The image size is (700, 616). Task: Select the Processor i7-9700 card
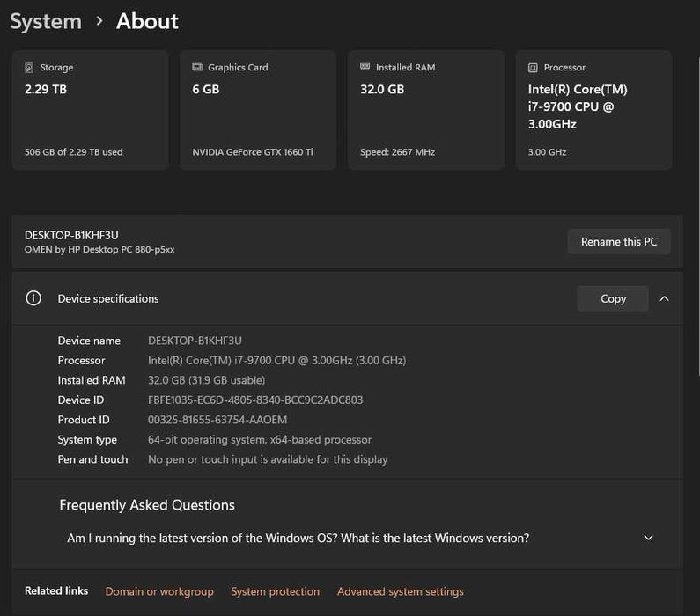click(593, 110)
